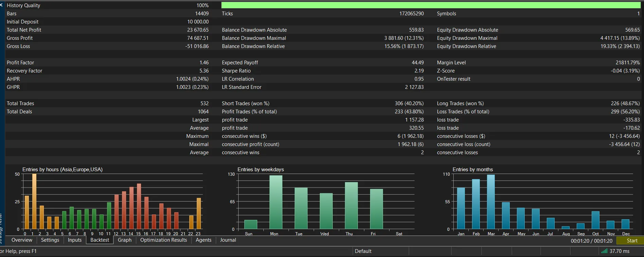
Task: Click the green history quality progress bar
Action: (431, 5)
